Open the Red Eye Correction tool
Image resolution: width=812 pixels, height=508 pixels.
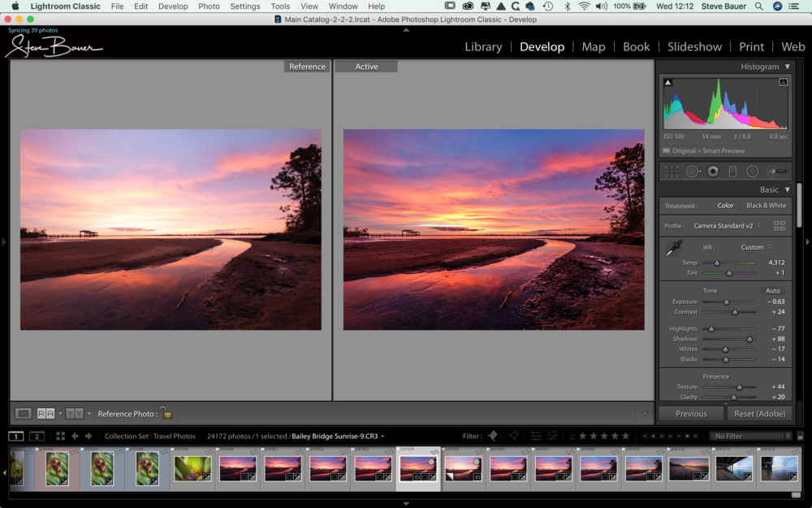713,171
